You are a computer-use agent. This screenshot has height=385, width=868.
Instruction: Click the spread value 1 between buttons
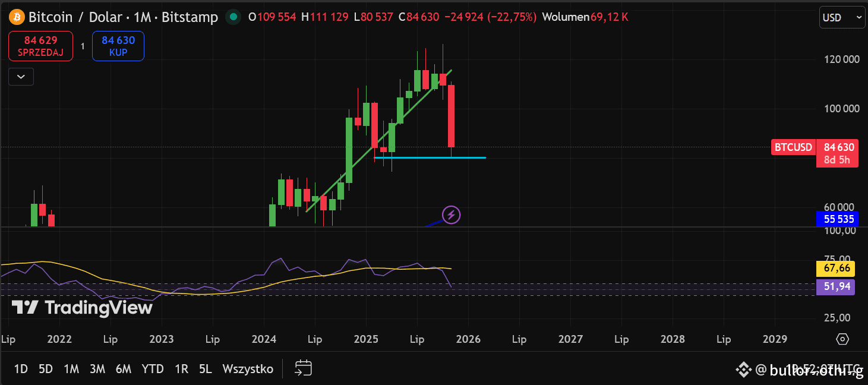pyautogui.click(x=83, y=46)
